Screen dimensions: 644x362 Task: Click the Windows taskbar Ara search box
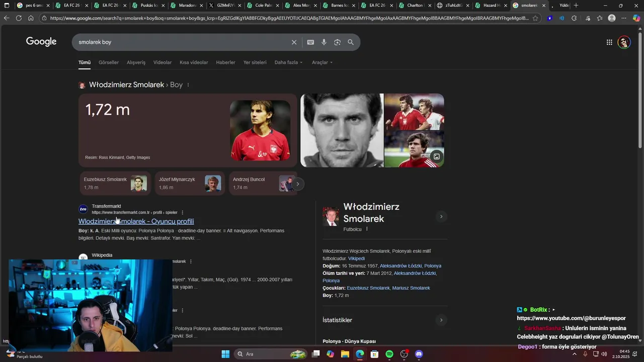click(x=271, y=354)
